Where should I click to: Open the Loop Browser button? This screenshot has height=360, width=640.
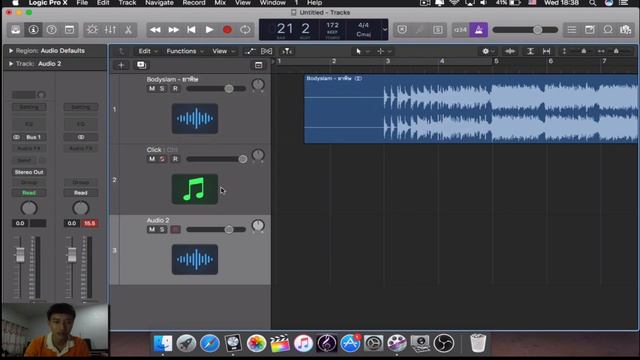[608, 30]
